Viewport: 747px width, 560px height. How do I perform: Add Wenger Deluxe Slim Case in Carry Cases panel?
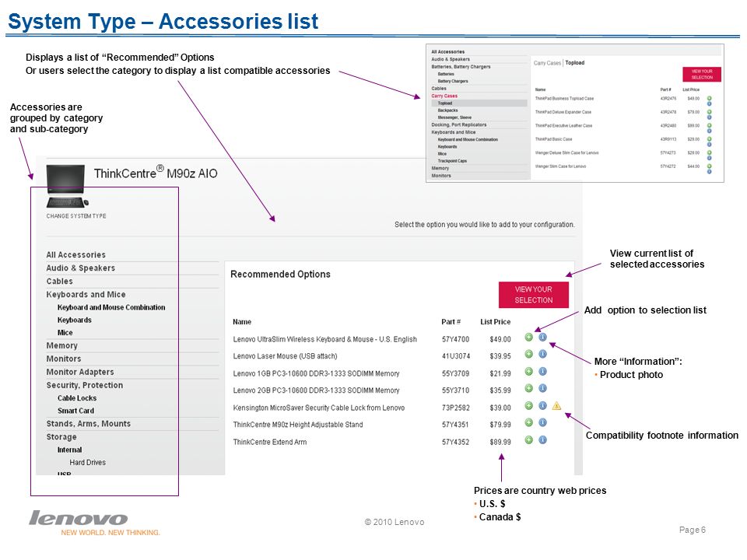(x=710, y=153)
